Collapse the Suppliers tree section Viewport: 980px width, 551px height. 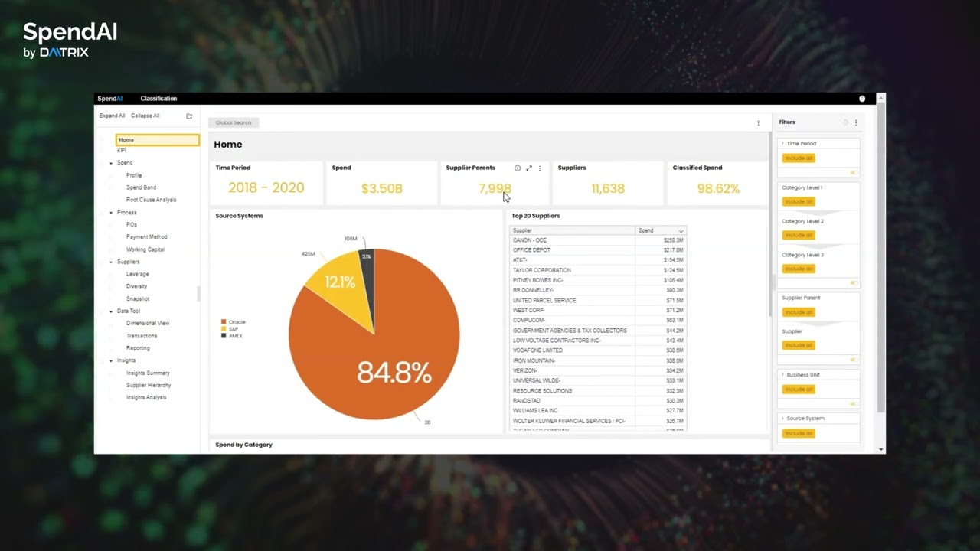[x=111, y=262]
